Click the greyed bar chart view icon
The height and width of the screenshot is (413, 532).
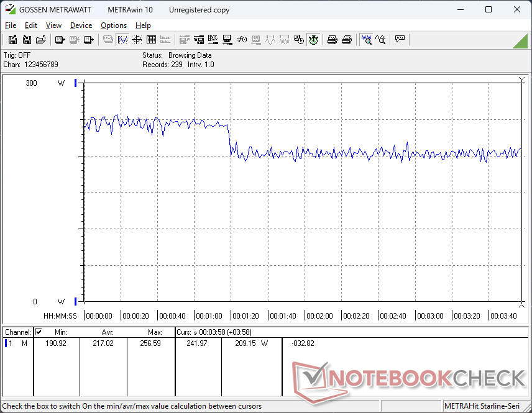pos(165,40)
